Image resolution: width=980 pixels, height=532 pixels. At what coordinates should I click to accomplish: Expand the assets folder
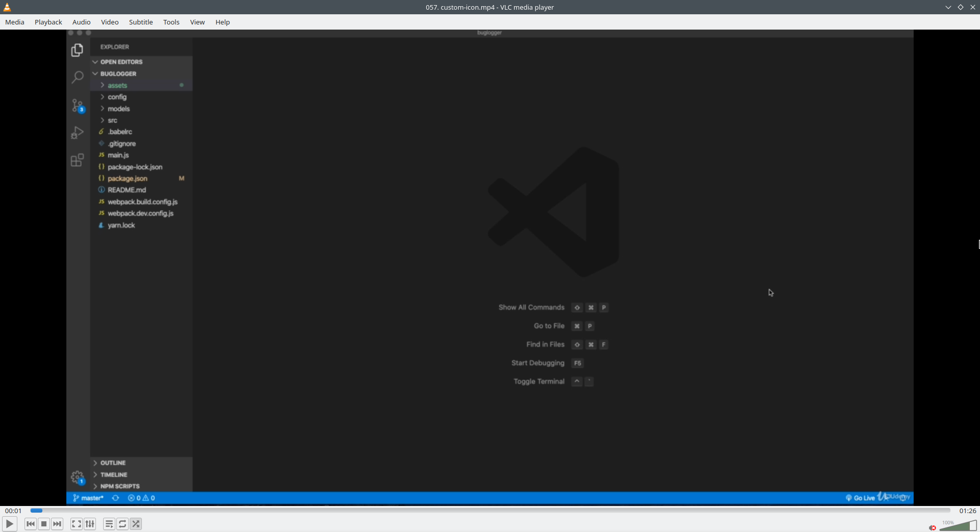(x=141, y=85)
